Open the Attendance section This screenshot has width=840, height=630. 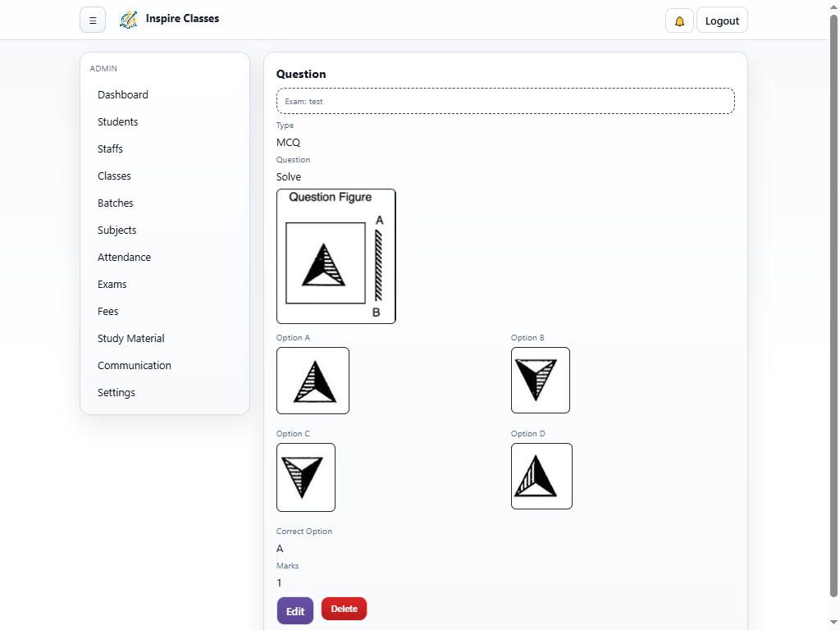[x=125, y=258]
